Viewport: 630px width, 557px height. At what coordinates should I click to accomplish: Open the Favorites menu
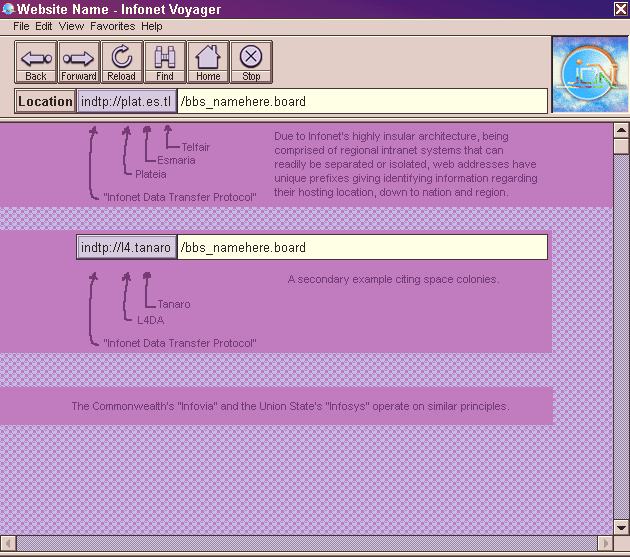[x=112, y=26]
